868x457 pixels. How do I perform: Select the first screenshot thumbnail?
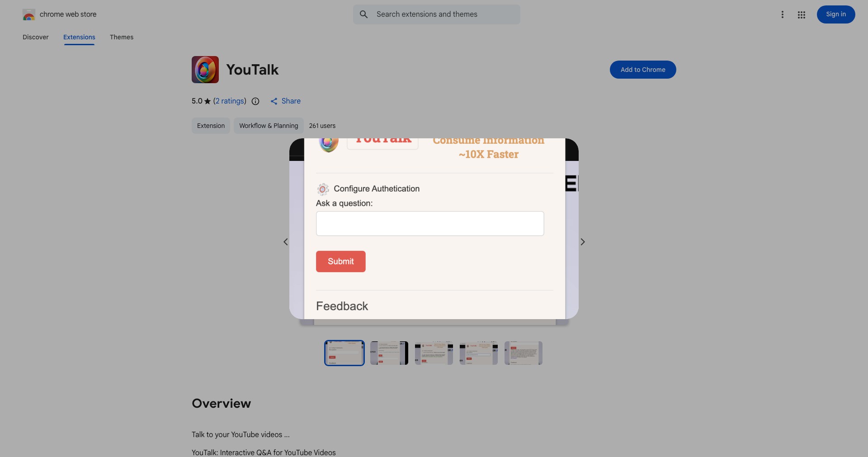click(x=344, y=353)
